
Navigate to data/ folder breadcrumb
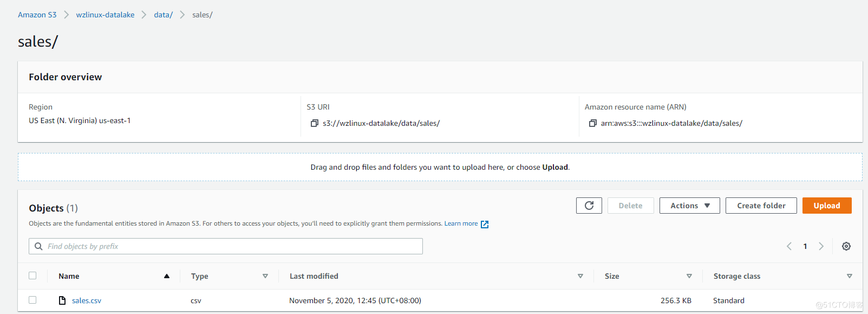click(163, 15)
